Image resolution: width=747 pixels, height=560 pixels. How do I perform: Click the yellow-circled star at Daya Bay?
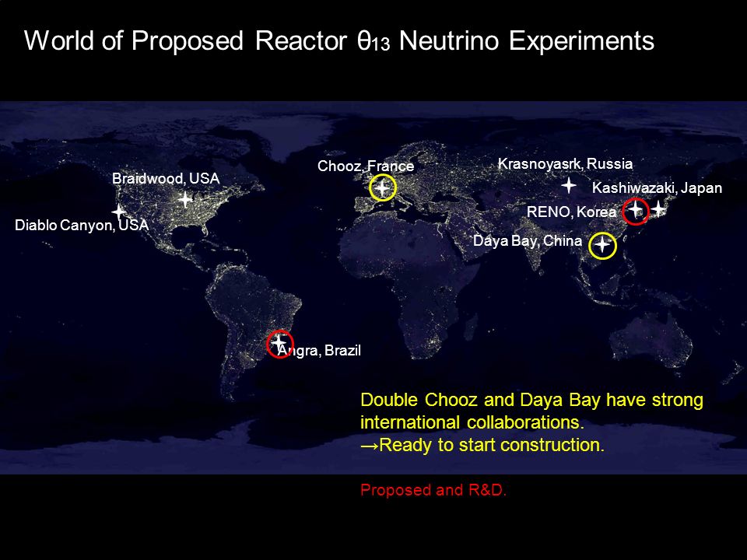602,245
